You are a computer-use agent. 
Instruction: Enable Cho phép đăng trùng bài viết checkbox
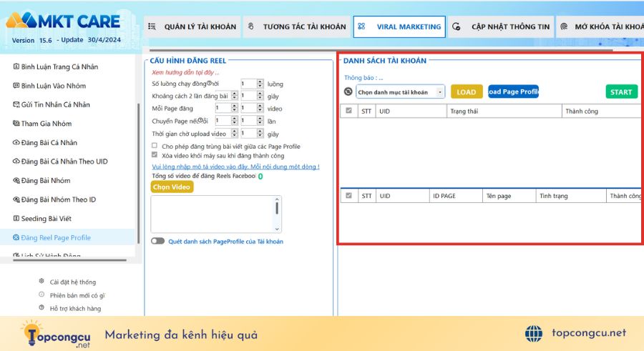[x=155, y=145]
